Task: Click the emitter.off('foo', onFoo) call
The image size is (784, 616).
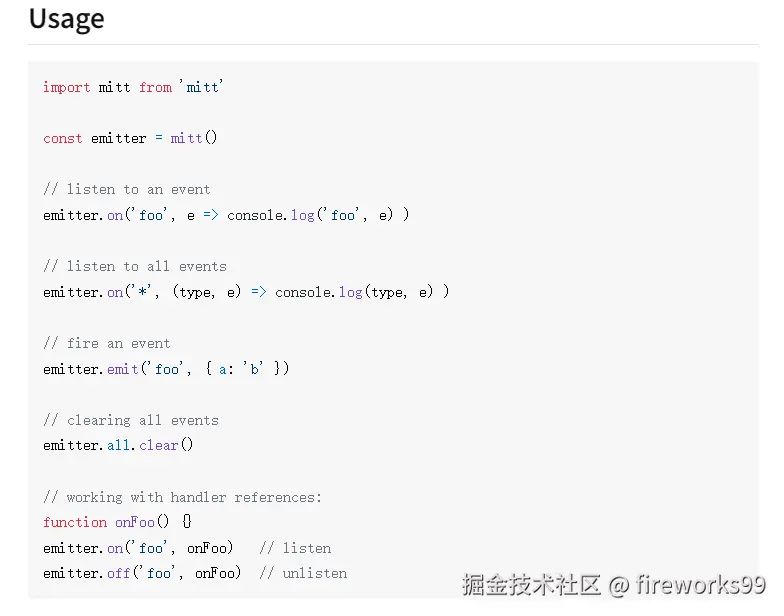Action: point(142,573)
